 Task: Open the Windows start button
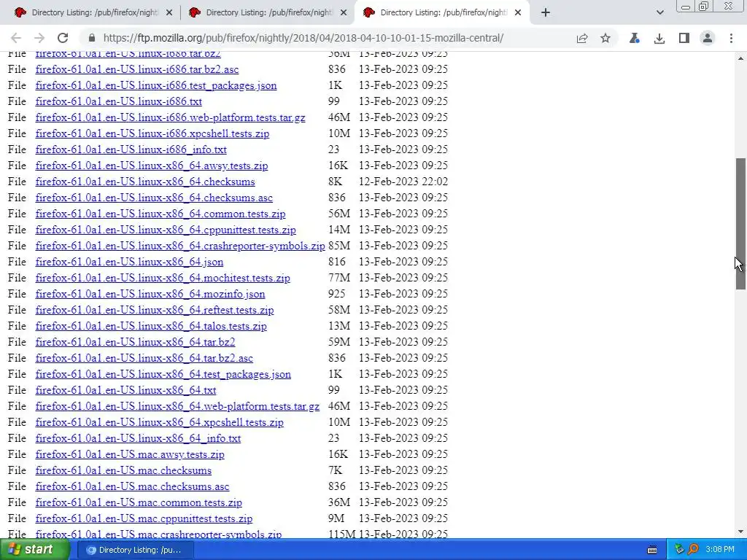(x=34, y=550)
